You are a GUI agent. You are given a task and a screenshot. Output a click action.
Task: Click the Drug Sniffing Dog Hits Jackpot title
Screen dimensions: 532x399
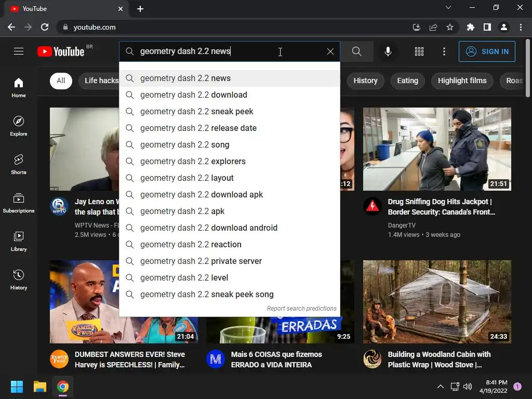coord(442,207)
